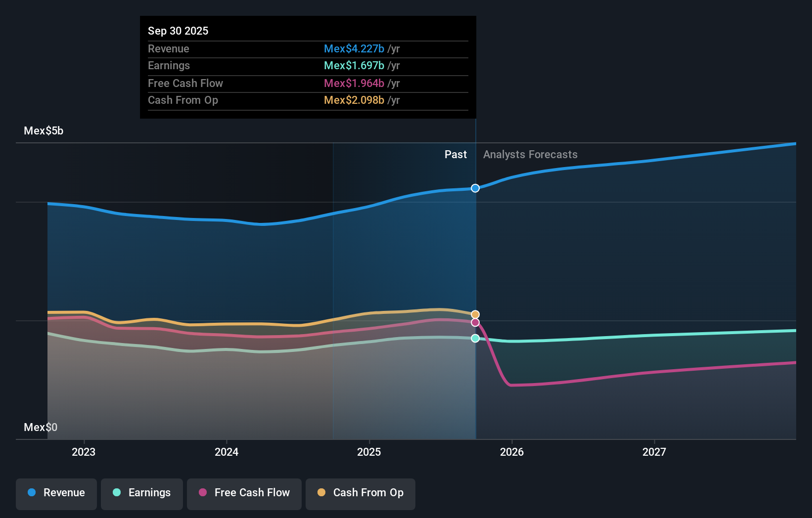Click the Sep 30 2025 tooltip header
Image resolution: width=812 pixels, height=518 pixels.
point(178,31)
